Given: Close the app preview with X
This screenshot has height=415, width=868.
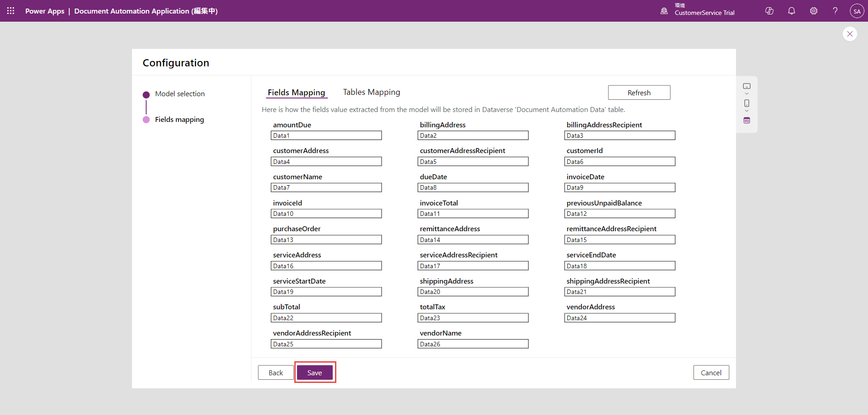Looking at the screenshot, I should (x=849, y=34).
